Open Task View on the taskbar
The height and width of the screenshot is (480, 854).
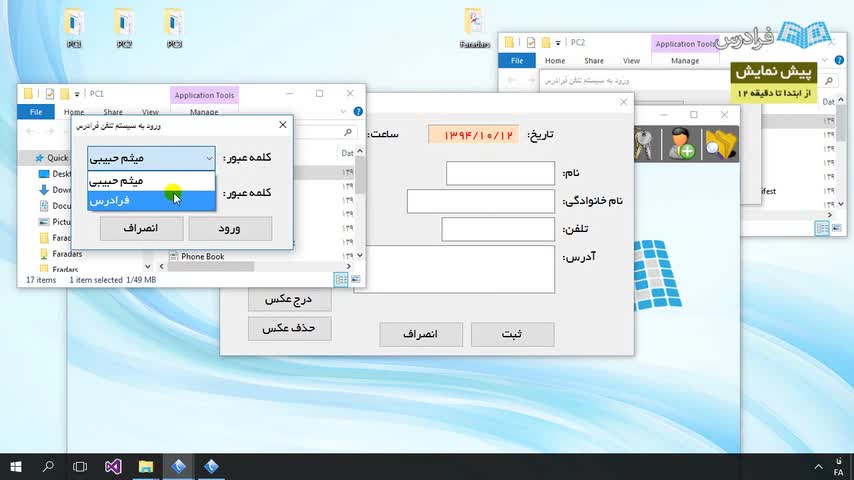pos(80,466)
